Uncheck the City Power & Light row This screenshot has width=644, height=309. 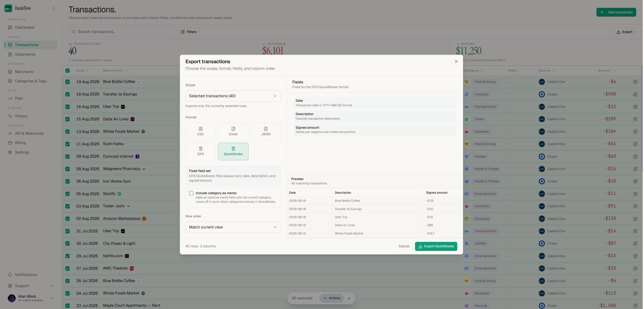pos(67,244)
